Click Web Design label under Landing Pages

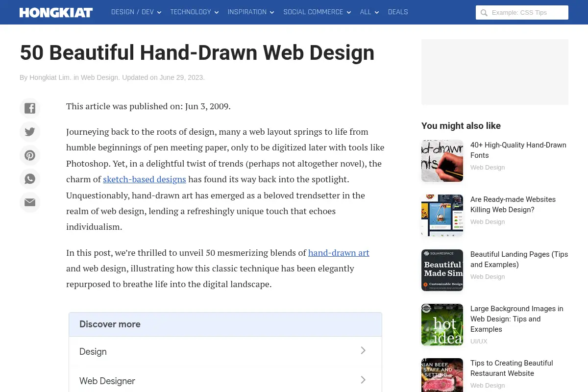click(488, 277)
